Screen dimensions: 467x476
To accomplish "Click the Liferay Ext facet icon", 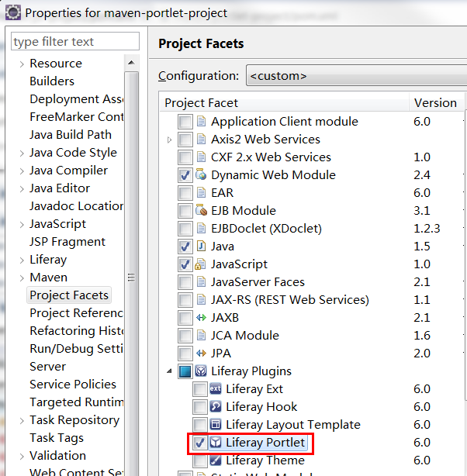I will [x=216, y=389].
